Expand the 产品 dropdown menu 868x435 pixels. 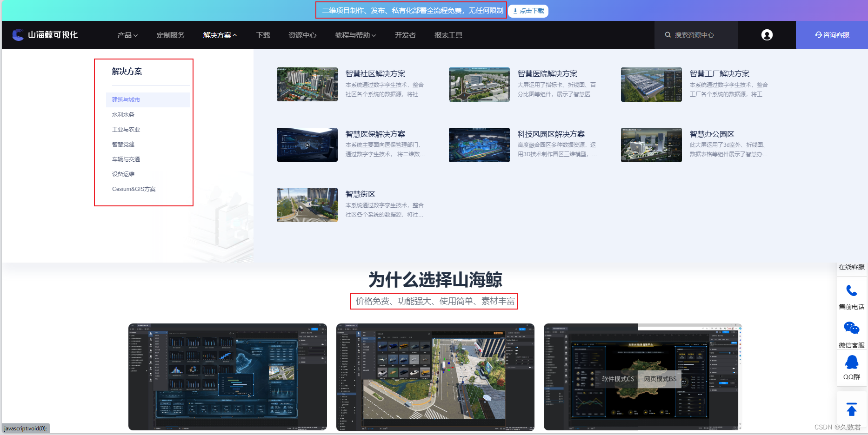[x=127, y=35]
